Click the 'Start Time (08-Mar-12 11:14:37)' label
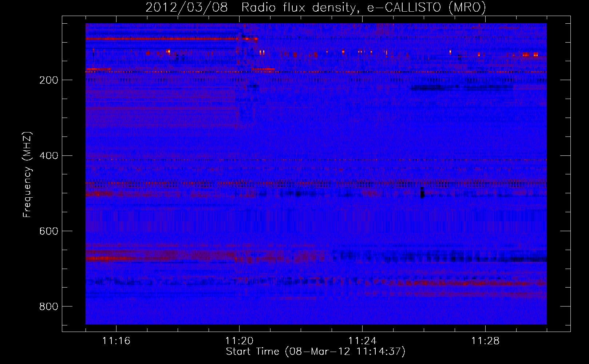The image size is (589, 364). pos(316,352)
